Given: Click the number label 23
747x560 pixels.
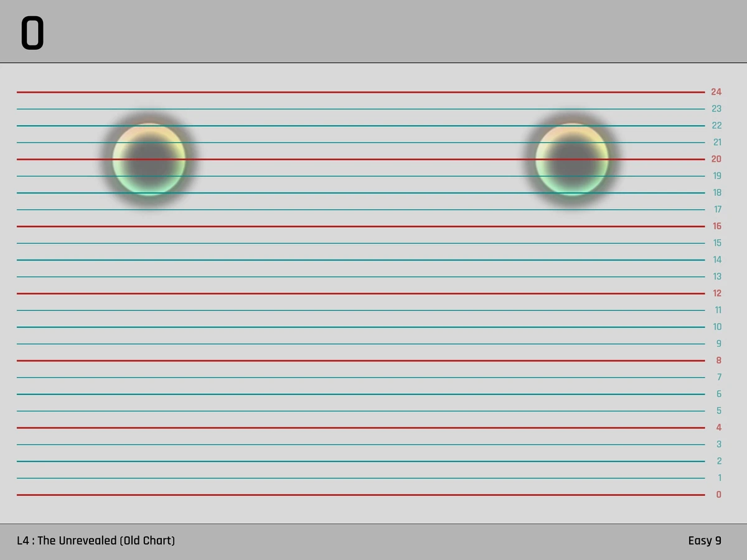Looking at the screenshot, I should [716, 108].
